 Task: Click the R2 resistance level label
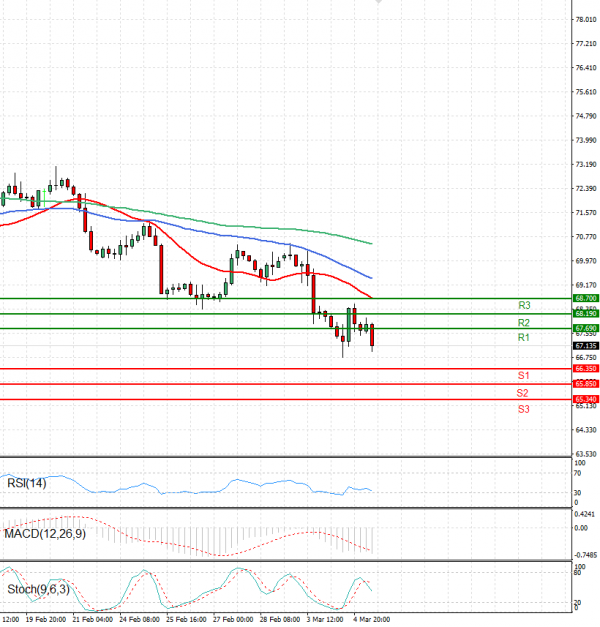click(523, 323)
